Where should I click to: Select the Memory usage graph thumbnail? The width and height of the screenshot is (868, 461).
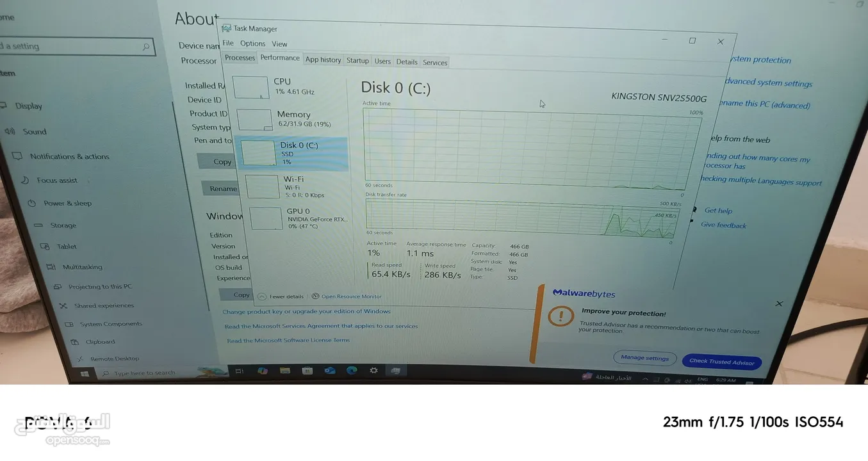[x=255, y=120]
